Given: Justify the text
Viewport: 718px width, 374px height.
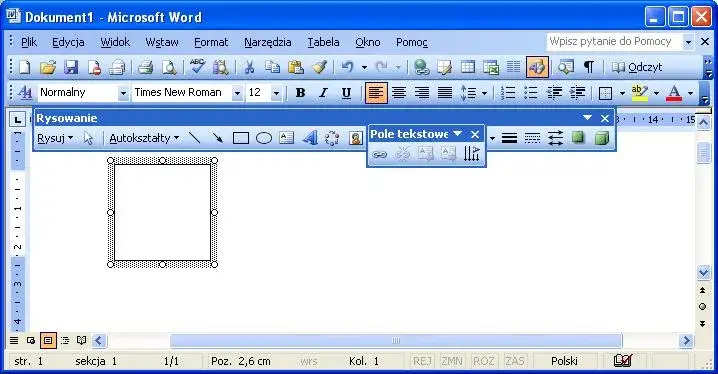Looking at the screenshot, I should click(x=445, y=93).
